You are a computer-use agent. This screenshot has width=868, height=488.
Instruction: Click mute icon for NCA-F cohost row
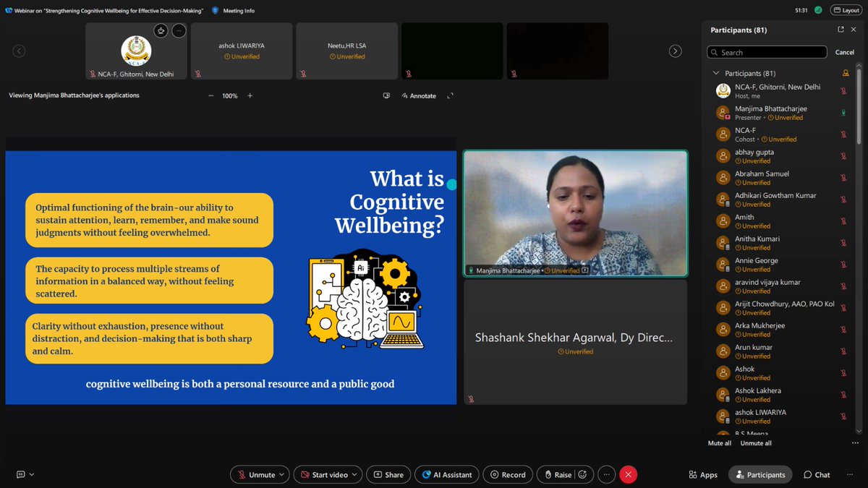[843, 134]
